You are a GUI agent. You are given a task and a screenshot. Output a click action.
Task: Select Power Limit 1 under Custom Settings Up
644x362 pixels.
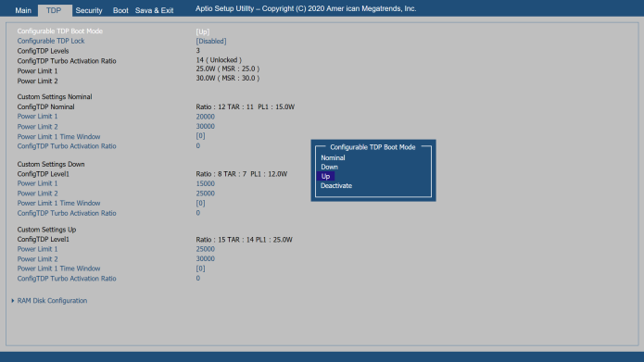tap(37, 249)
